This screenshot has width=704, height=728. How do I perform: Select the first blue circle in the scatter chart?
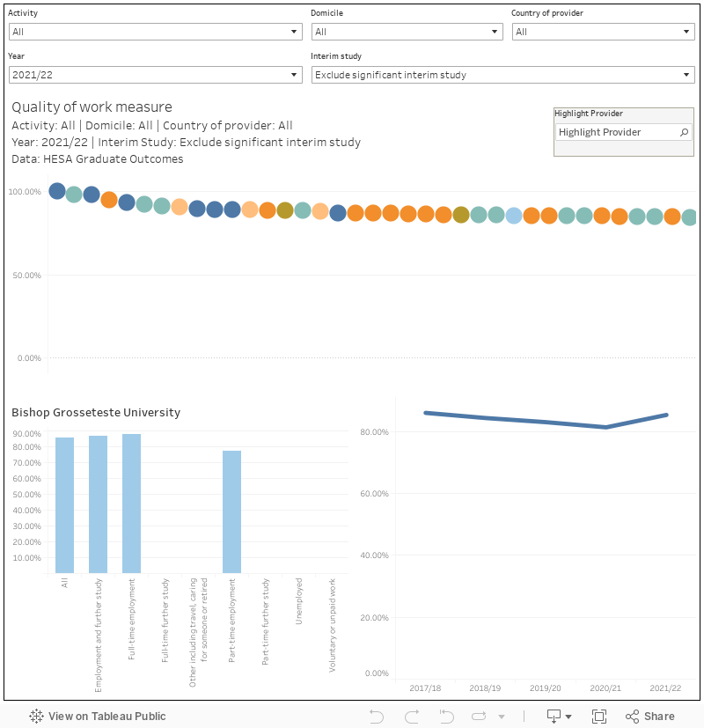(56, 190)
